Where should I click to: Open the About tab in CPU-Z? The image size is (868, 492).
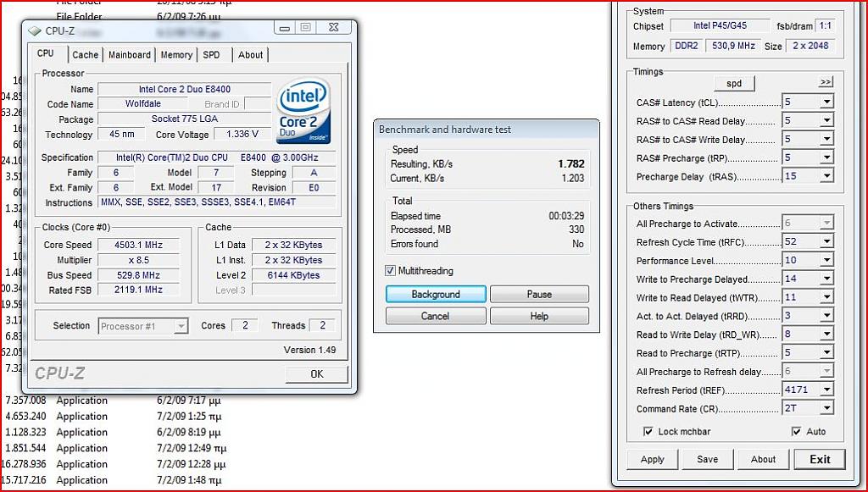point(251,55)
